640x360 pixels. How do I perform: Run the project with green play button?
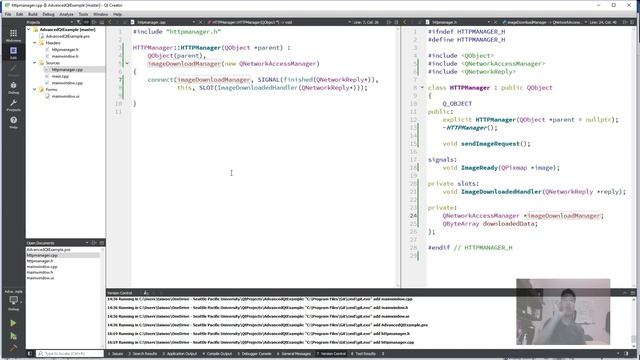13,323
